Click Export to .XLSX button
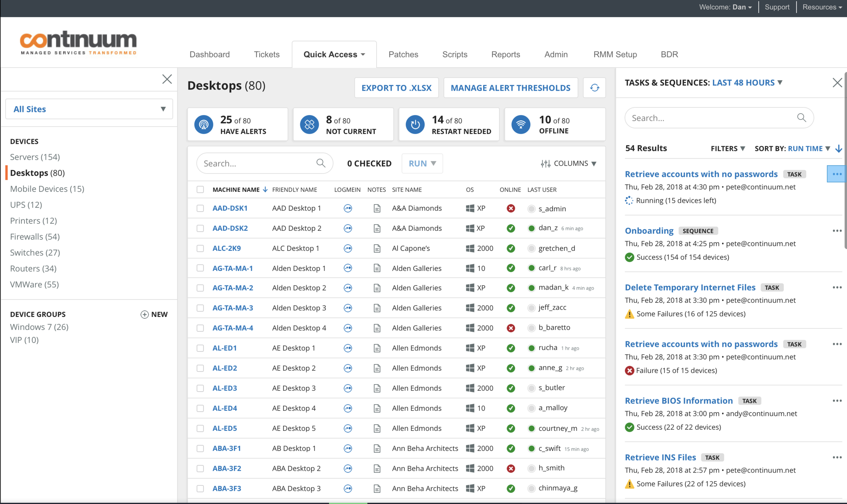 [396, 88]
